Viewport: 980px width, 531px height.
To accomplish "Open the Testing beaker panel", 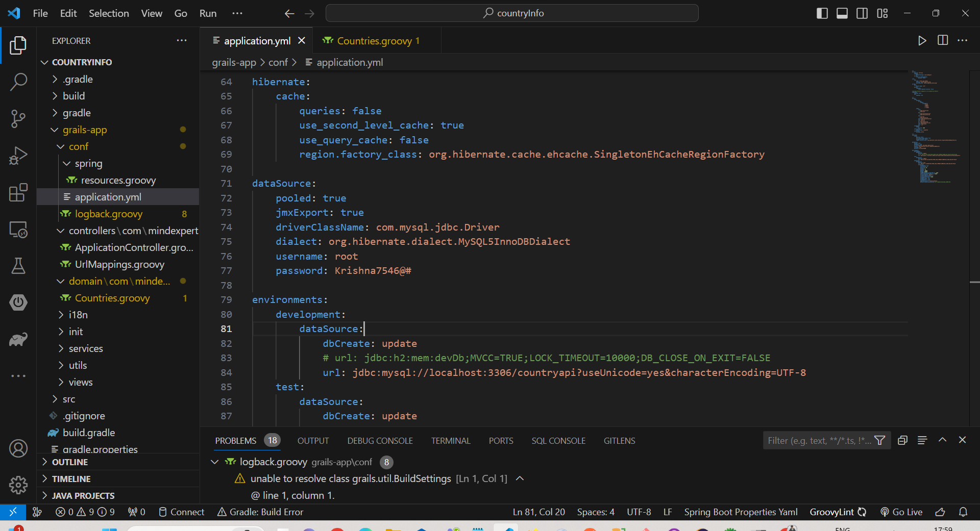I will pos(18,266).
